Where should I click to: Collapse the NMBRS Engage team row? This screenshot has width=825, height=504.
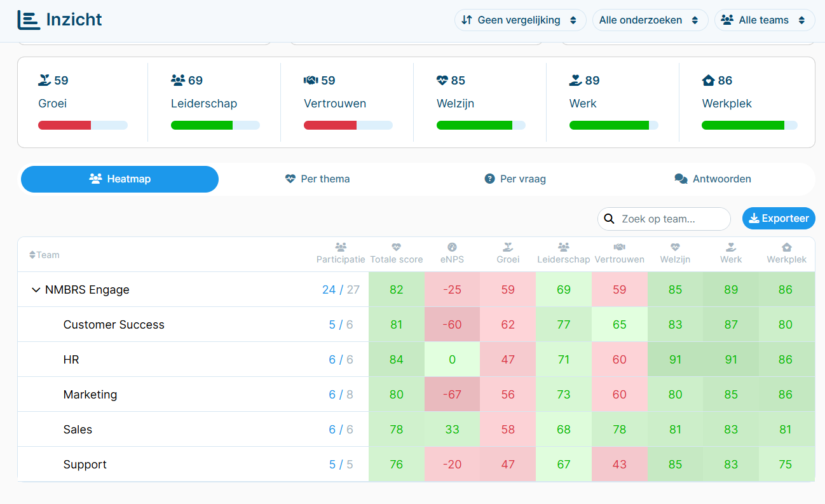pos(36,290)
